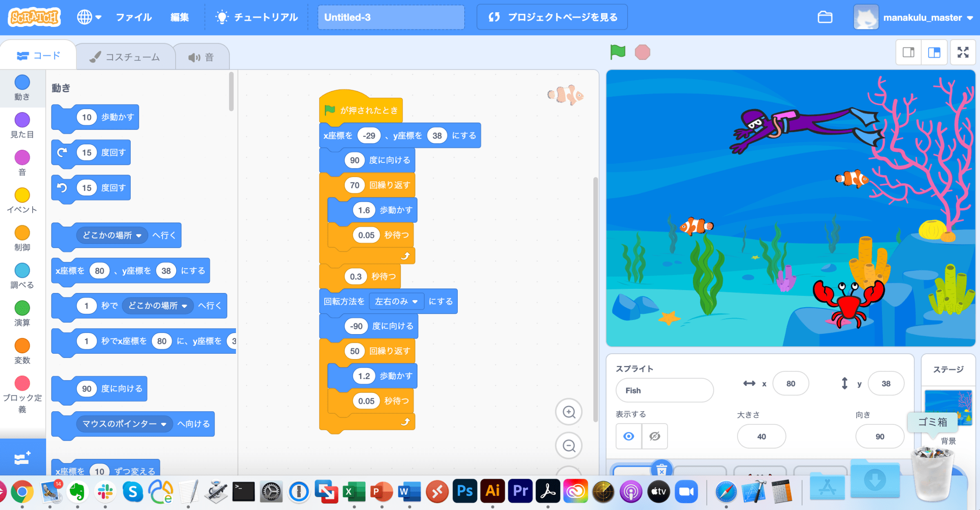This screenshot has height=510, width=980.
Task: Open the コスチューム tab
Action: pos(125,57)
